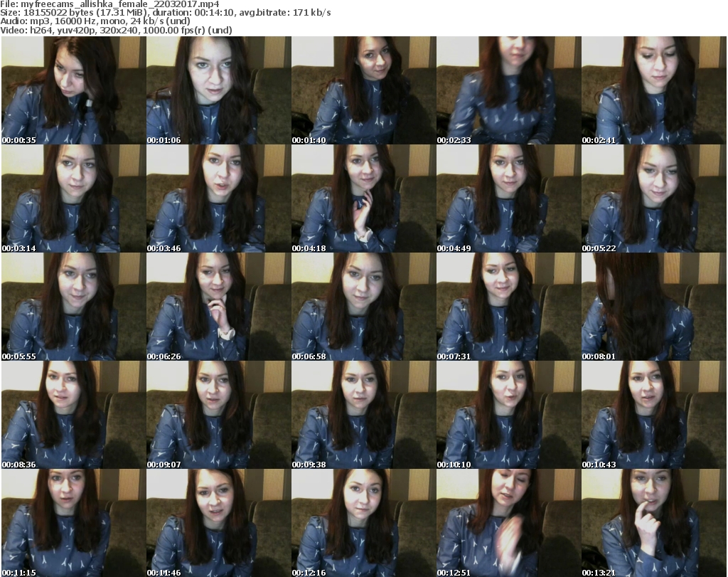Select the thumbnail stamped 00:01:06

(219, 90)
